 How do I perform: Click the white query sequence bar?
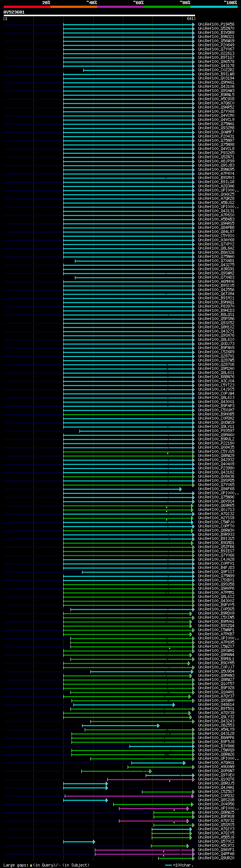pos(99,15)
